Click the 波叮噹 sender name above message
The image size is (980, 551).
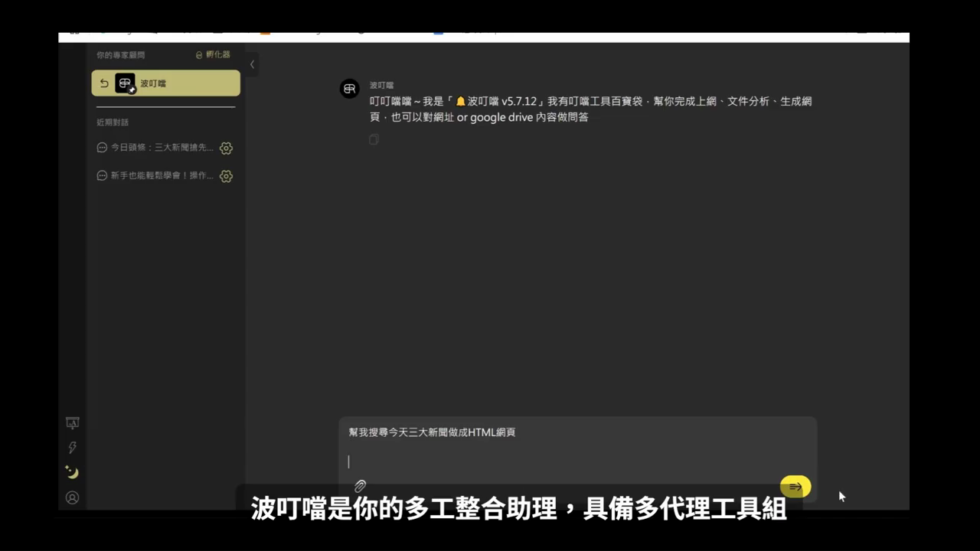tap(381, 85)
